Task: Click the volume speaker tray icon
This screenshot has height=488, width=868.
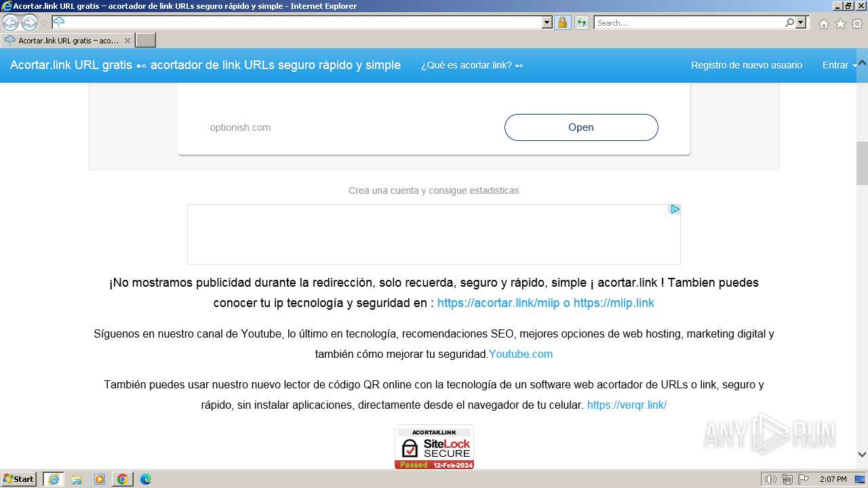Action: [771, 479]
